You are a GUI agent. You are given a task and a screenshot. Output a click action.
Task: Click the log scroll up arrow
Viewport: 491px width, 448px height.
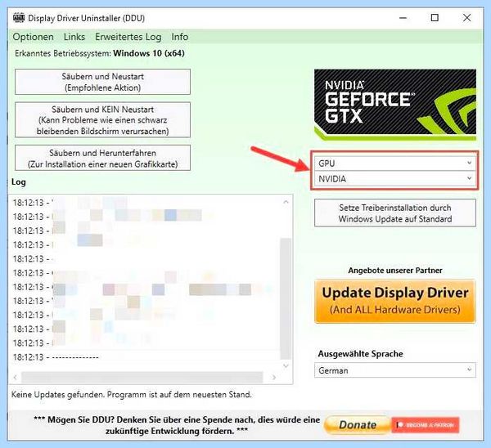286,202
